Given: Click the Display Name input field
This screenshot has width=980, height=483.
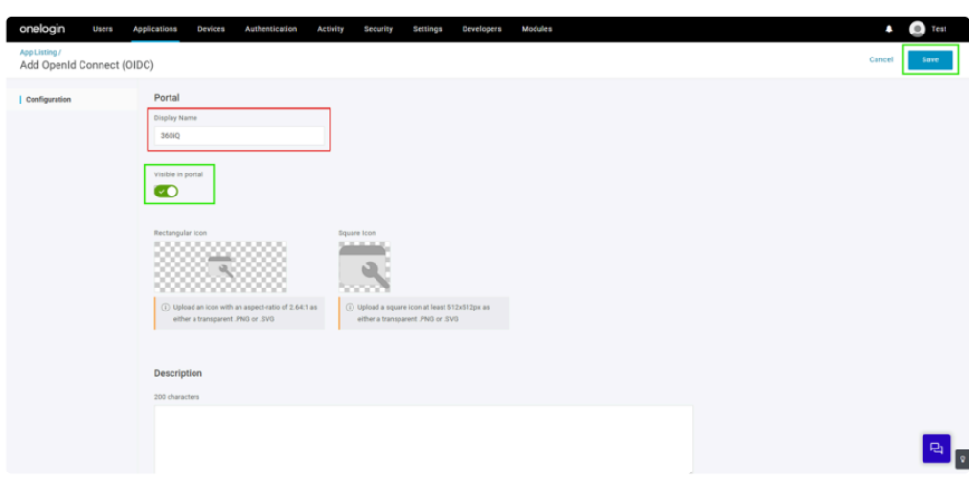Looking at the screenshot, I should (x=239, y=136).
